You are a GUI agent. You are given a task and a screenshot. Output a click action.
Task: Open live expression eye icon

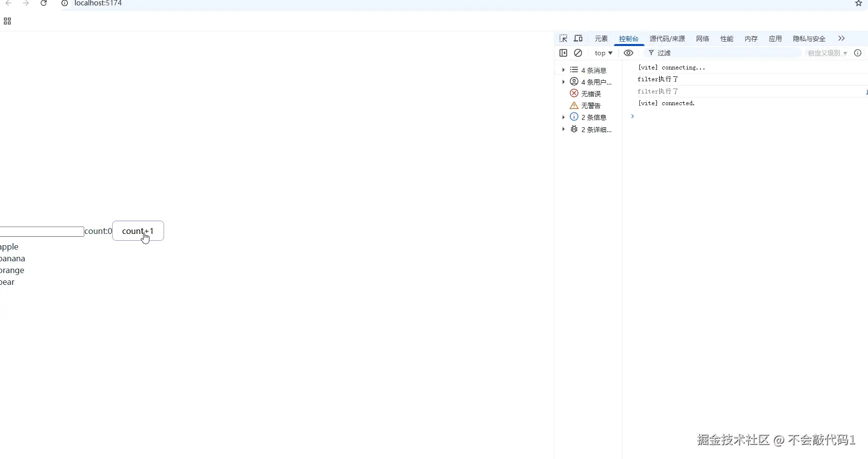click(x=628, y=53)
